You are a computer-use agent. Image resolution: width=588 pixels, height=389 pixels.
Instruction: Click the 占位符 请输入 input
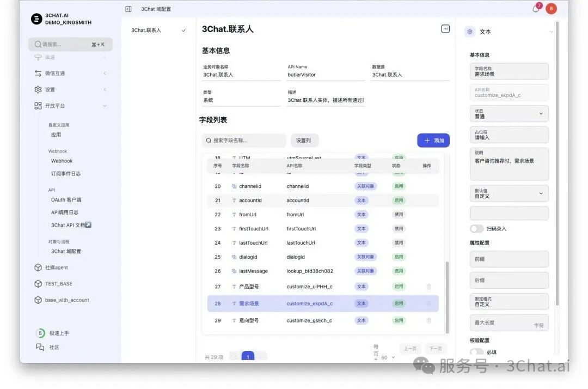509,135
